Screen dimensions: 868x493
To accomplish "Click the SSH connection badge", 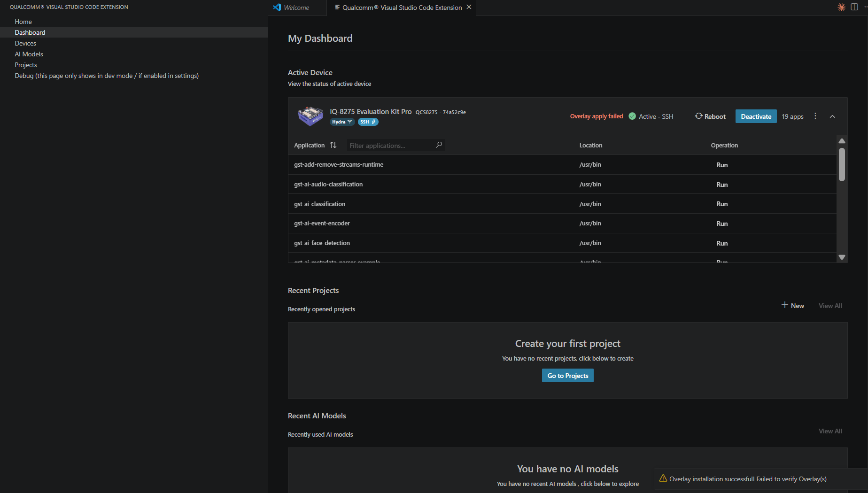I will [x=368, y=122].
